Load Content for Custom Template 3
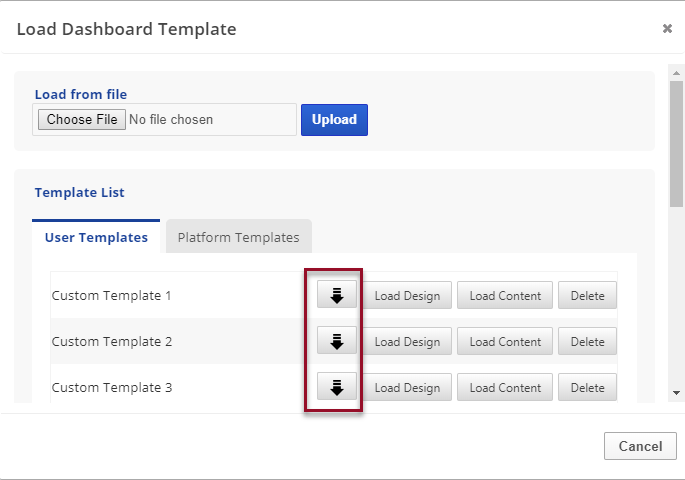 coord(505,388)
